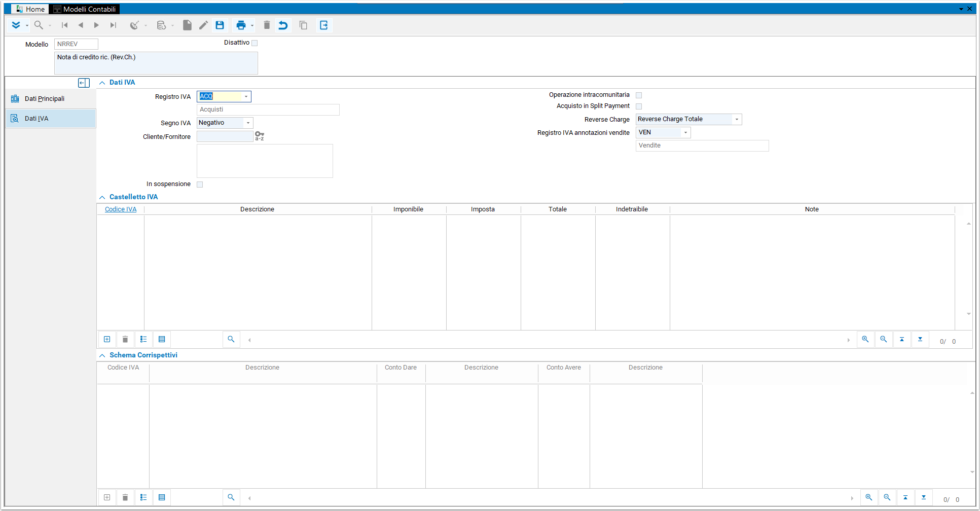Save the model with the floppy disk icon
Screen dimensions: 980x511
coord(220,25)
